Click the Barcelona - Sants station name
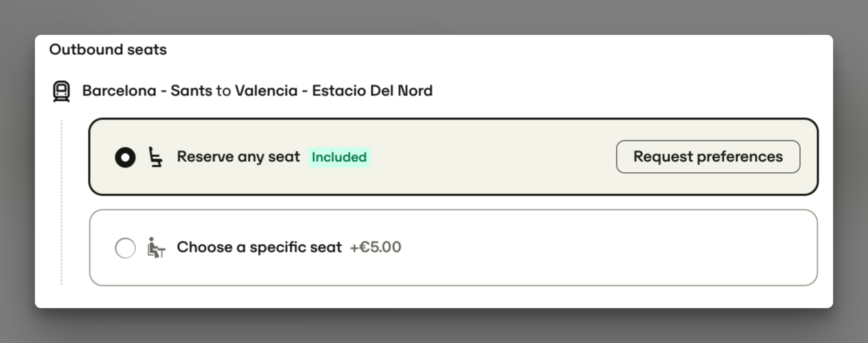 coord(147,91)
